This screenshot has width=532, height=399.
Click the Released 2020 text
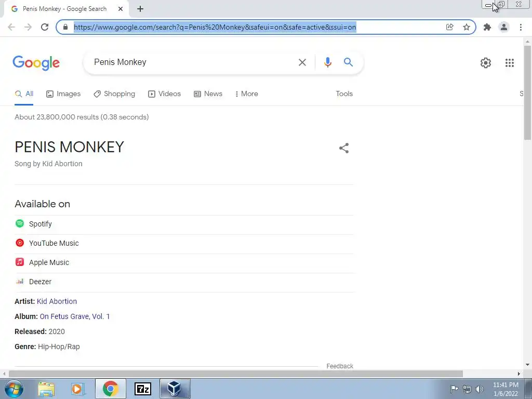click(x=39, y=331)
